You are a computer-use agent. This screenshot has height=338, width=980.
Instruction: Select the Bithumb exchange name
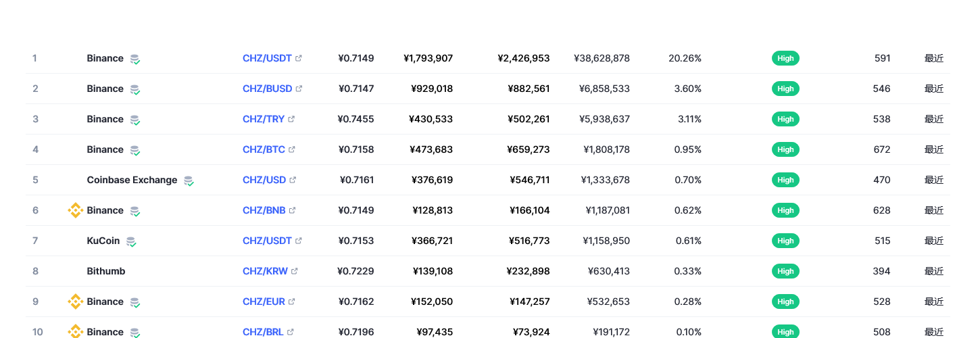pyautogui.click(x=106, y=271)
